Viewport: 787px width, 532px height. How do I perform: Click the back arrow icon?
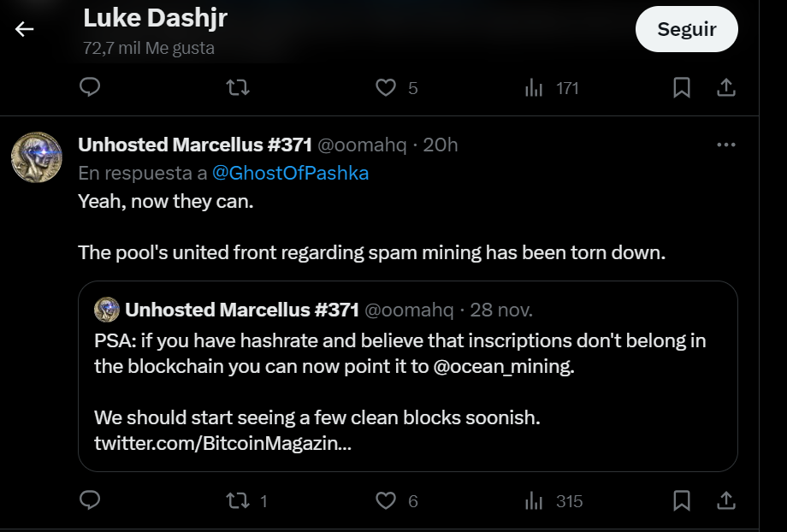point(24,29)
